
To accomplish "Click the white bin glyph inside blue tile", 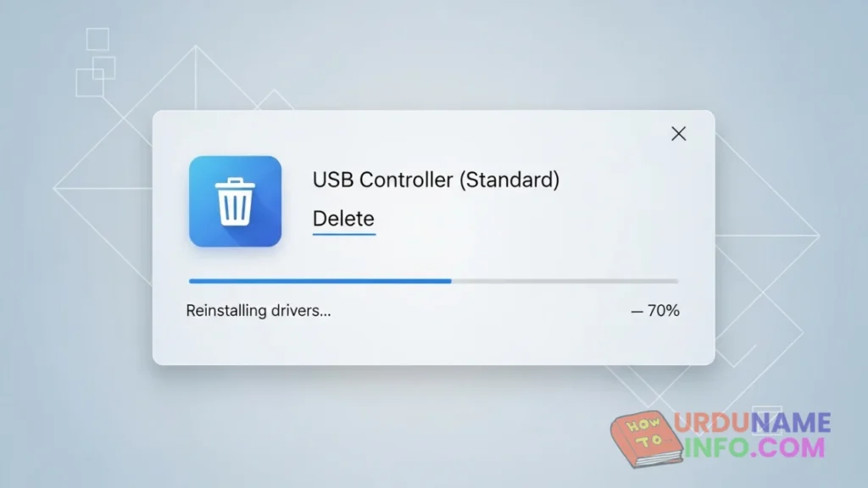I will click(236, 202).
